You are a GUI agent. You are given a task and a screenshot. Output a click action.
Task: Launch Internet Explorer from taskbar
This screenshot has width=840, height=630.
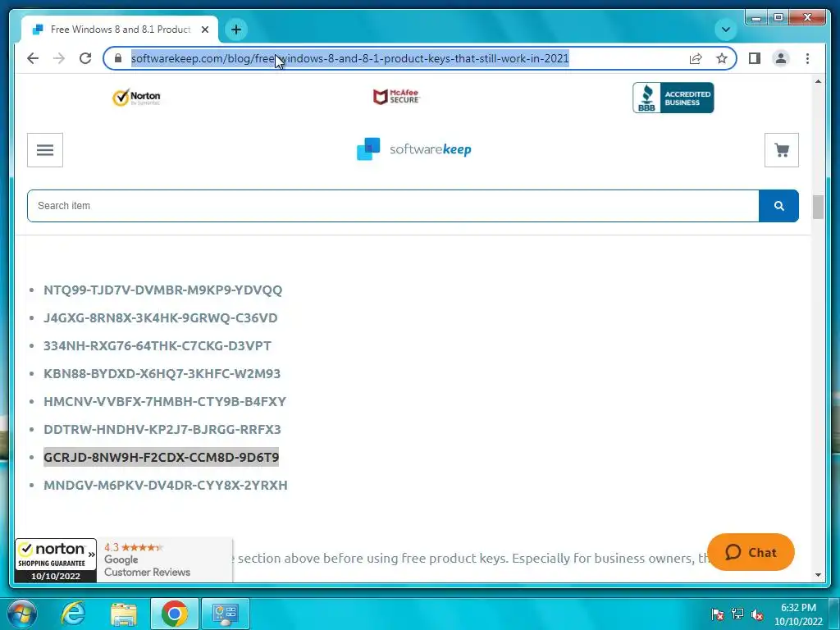pyautogui.click(x=73, y=614)
